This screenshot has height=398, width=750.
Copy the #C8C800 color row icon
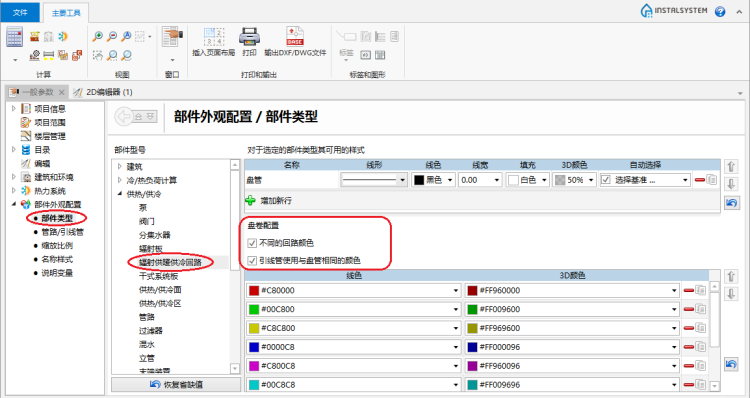click(700, 328)
